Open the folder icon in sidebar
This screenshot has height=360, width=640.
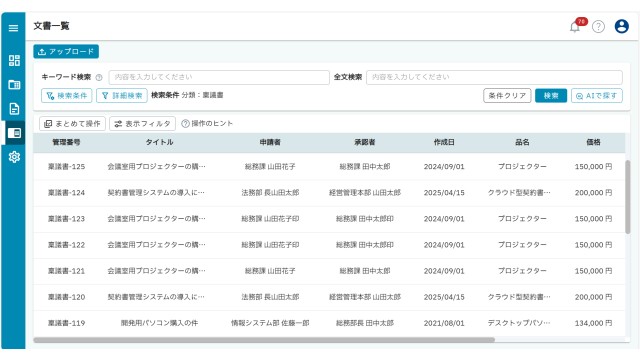14,84
